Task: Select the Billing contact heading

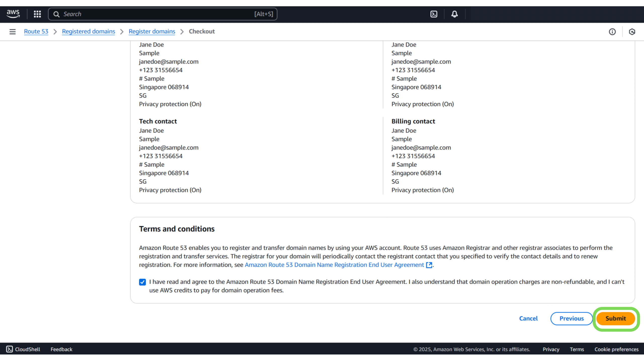Action: pyautogui.click(x=413, y=121)
